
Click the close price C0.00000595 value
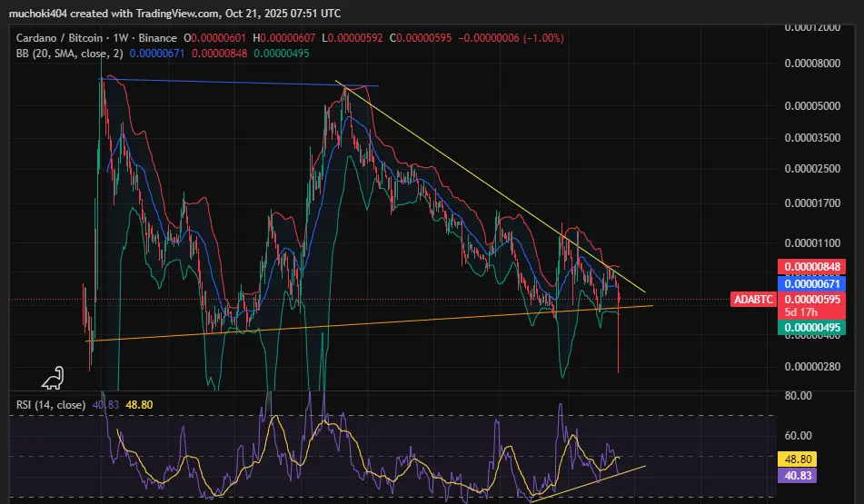[421, 38]
